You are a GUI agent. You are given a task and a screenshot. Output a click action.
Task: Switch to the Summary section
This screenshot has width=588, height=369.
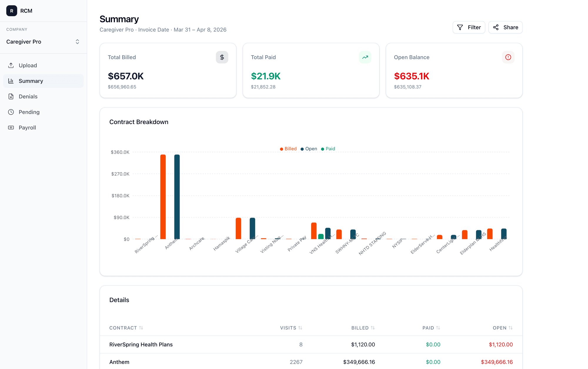(x=31, y=81)
